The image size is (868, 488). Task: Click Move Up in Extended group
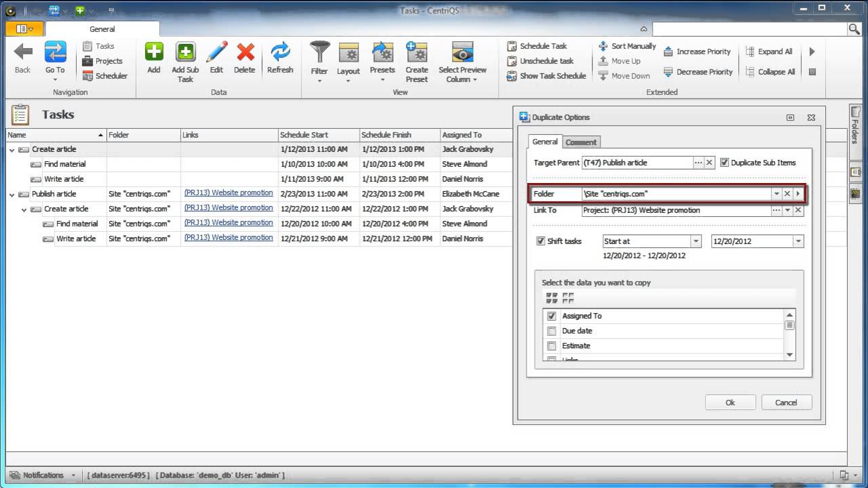(618, 61)
